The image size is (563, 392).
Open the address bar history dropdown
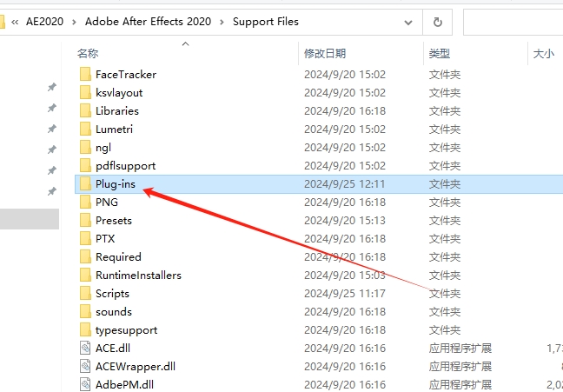point(408,23)
